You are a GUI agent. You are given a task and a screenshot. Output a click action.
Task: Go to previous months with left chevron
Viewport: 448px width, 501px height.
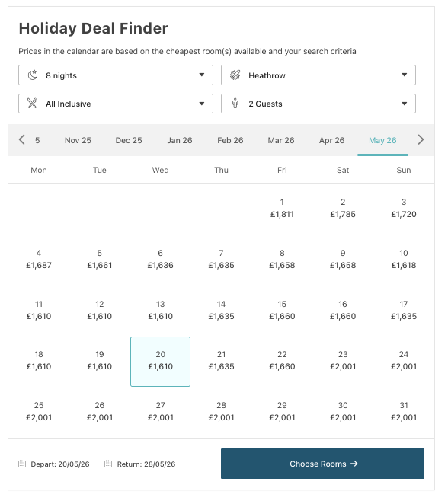22,139
